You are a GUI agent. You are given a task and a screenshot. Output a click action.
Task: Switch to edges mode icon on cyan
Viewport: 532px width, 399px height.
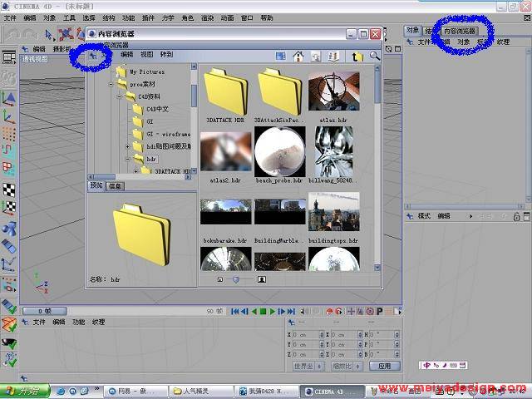[x=9, y=150]
